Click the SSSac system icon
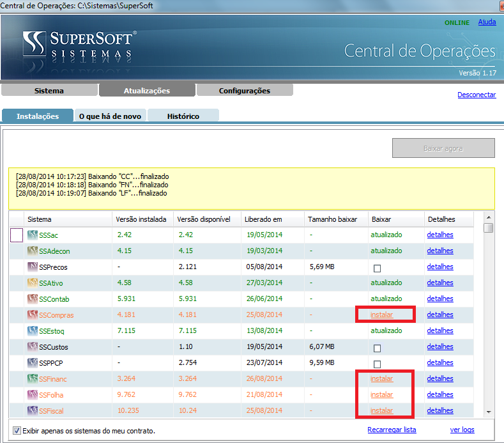The height and width of the screenshot is (443, 504). (x=33, y=235)
